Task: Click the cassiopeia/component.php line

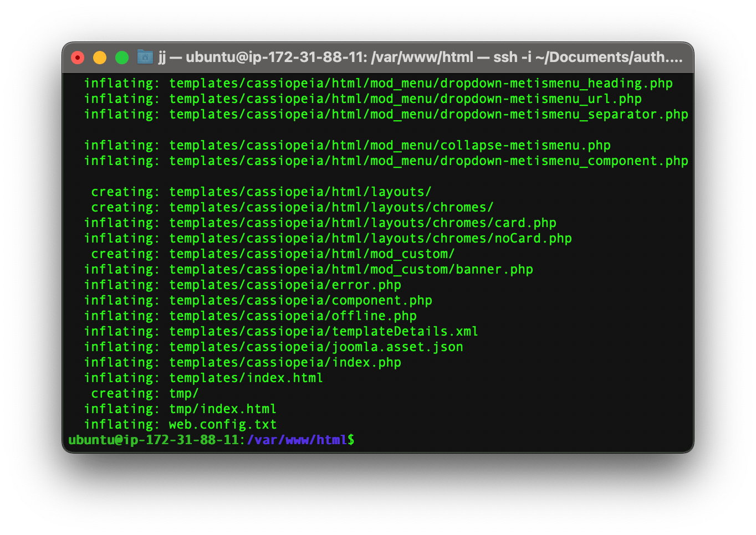Action: [258, 301]
